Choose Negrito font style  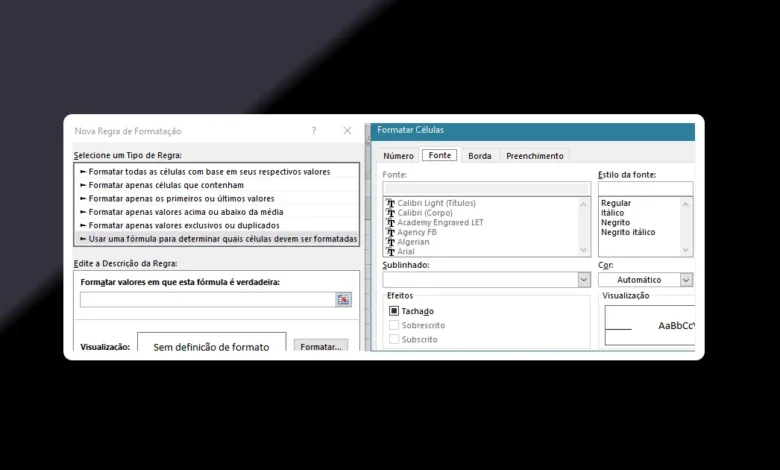(615, 222)
